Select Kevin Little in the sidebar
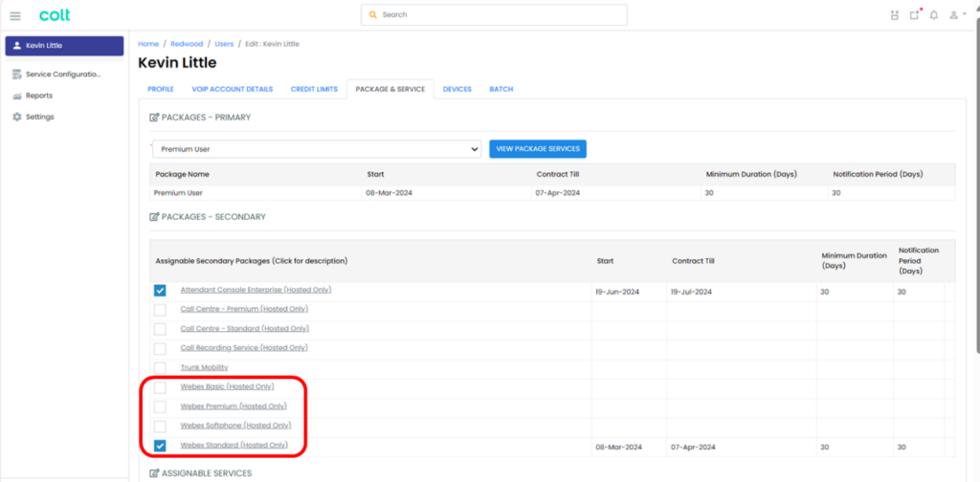Image resolution: width=980 pixels, height=482 pixels. tap(64, 46)
